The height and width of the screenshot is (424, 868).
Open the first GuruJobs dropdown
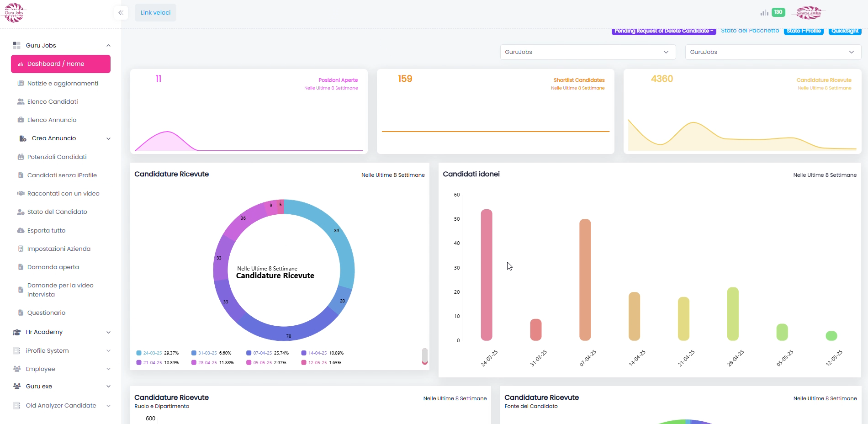tap(587, 52)
